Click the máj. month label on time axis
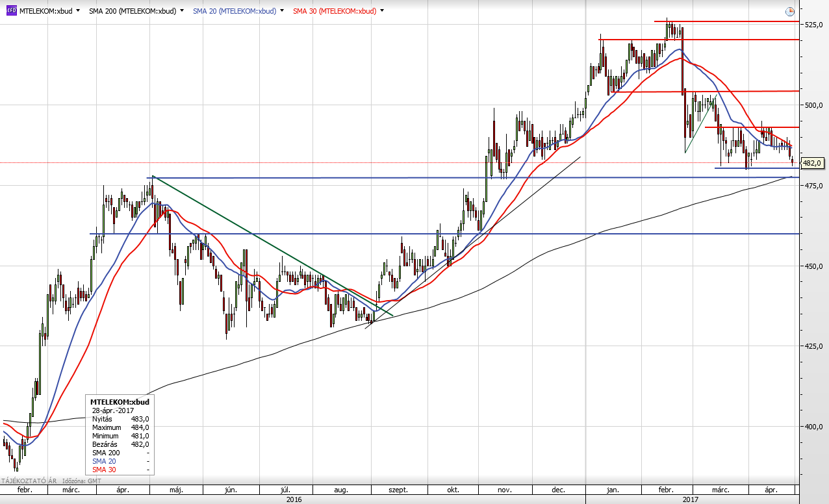This screenshot has width=829, height=504. (177, 490)
